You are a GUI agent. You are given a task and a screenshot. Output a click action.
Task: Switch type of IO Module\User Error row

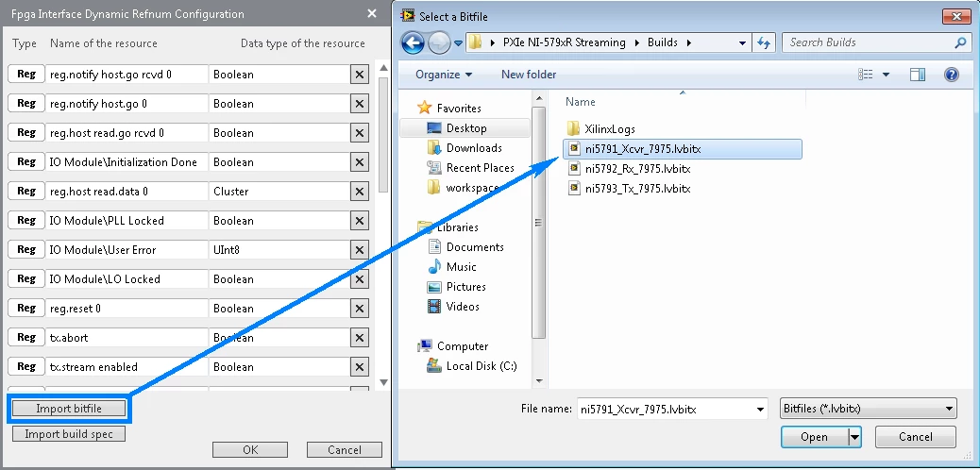pyautogui.click(x=26, y=249)
